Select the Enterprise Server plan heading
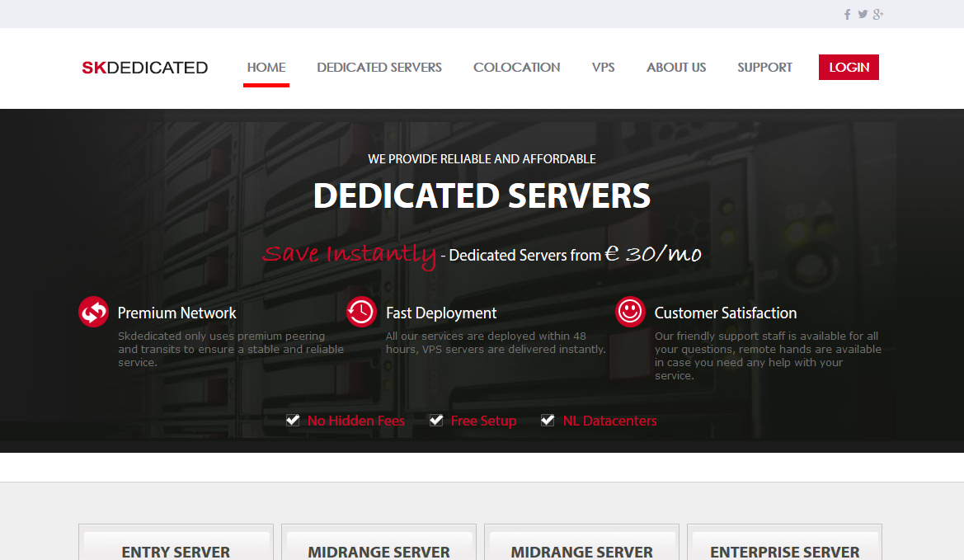The image size is (964, 560). 784,552
